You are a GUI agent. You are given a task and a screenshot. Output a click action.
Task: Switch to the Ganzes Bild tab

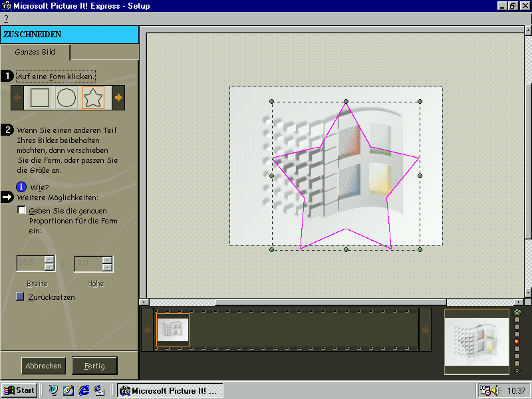(36, 52)
